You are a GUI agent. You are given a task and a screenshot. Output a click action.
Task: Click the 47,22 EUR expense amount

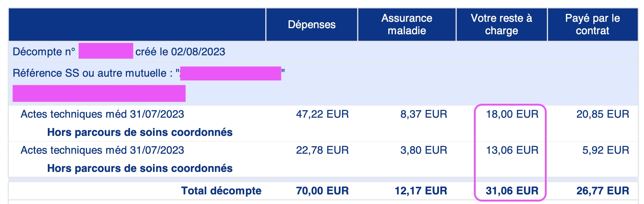pyautogui.click(x=322, y=114)
